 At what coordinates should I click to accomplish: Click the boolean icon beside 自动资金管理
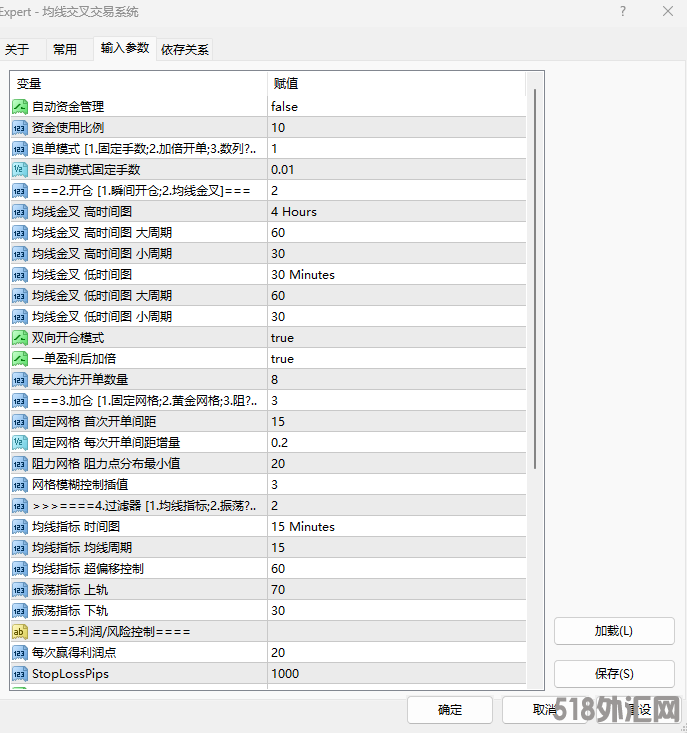pyautogui.click(x=19, y=106)
